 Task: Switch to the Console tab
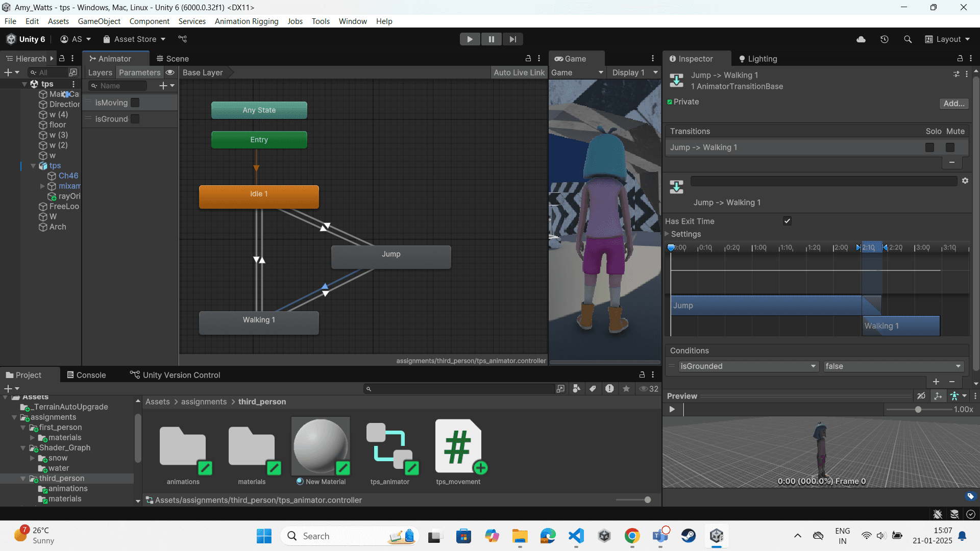pyautogui.click(x=86, y=375)
